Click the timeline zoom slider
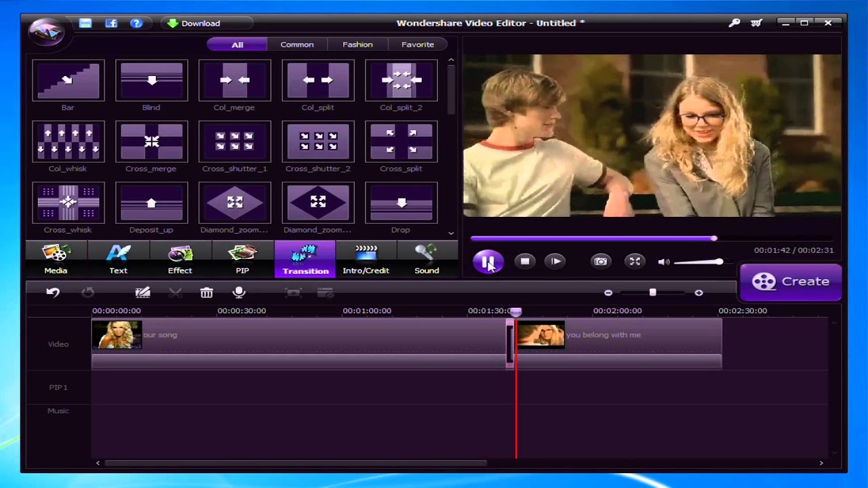The image size is (868, 488). point(652,293)
